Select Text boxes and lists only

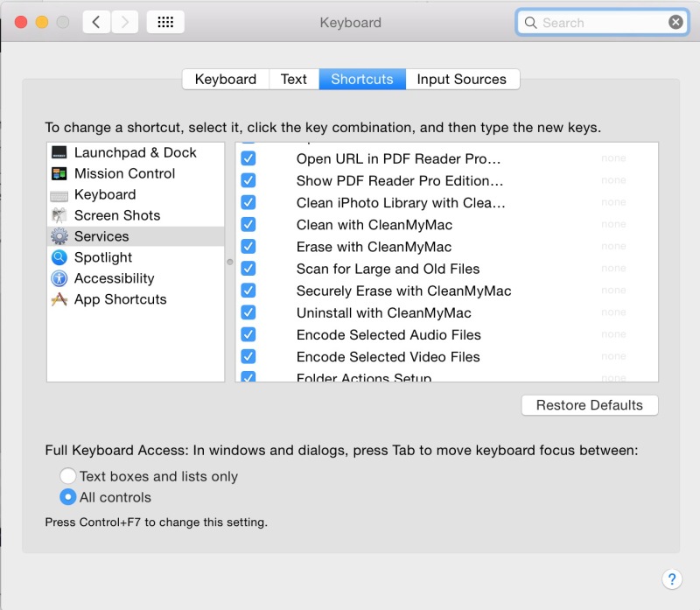click(x=68, y=476)
